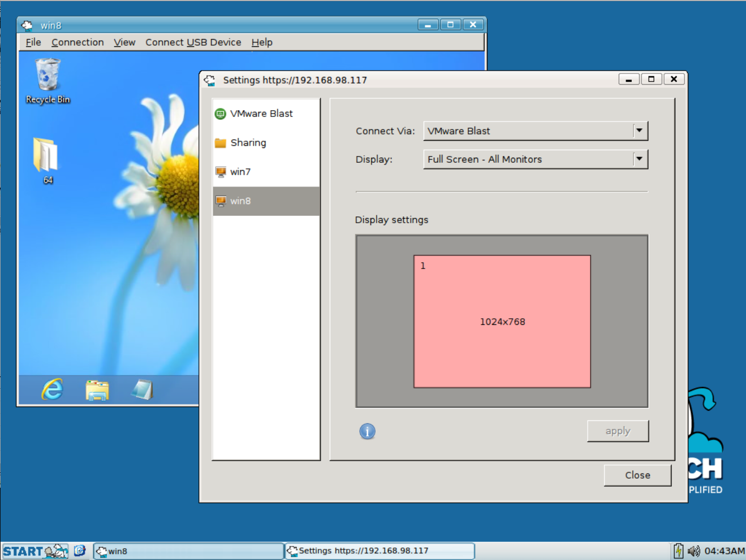This screenshot has width=746, height=560.
Task: Close the Settings dialog with Close button
Action: (x=637, y=475)
